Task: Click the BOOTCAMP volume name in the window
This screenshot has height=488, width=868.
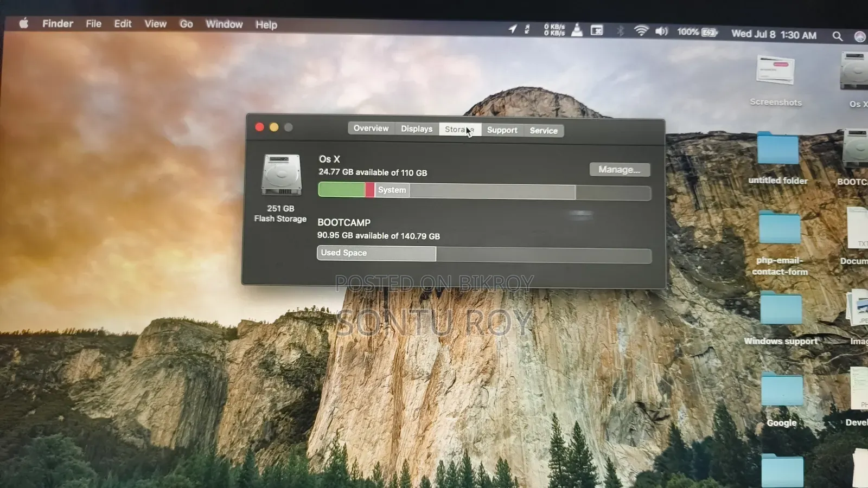Action: pos(344,222)
